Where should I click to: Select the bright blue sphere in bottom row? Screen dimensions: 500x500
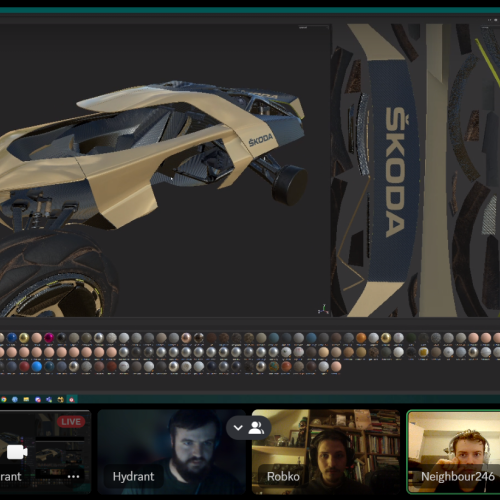[x=37, y=366]
